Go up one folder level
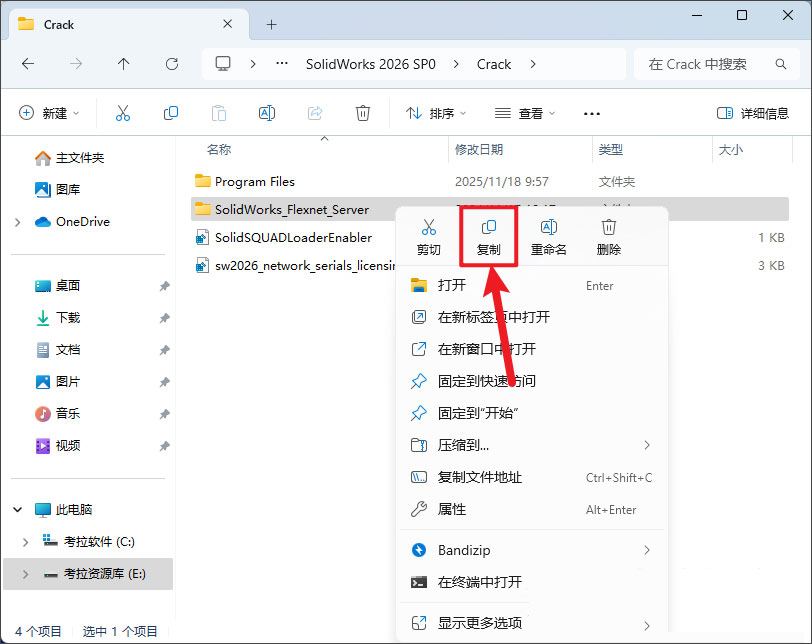Screen dimensions: 812x644 pos(124,64)
